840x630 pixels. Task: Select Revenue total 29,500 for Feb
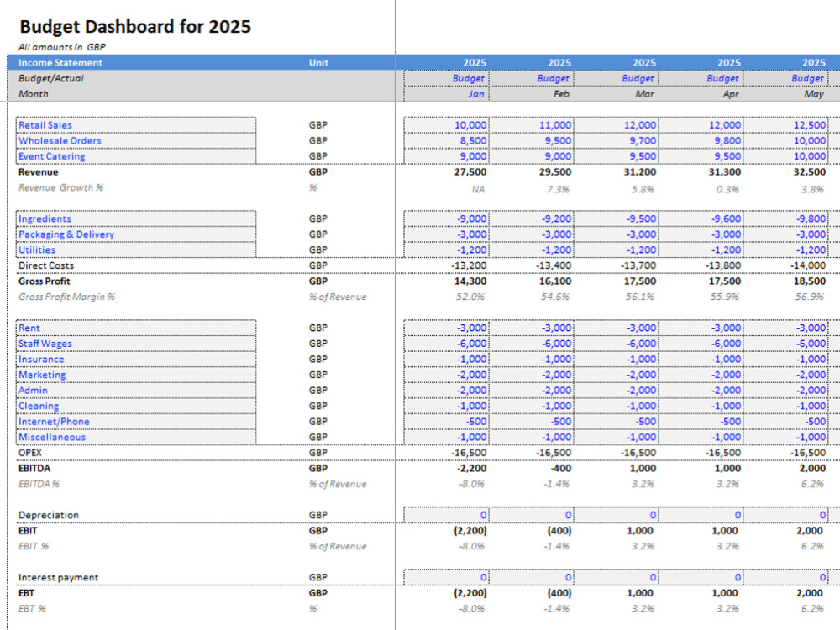pyautogui.click(x=554, y=172)
